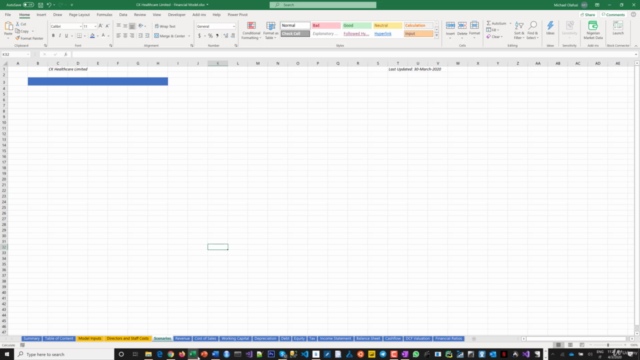Click Increase Decimal icon
The height and width of the screenshot is (360, 640).
click(x=225, y=36)
